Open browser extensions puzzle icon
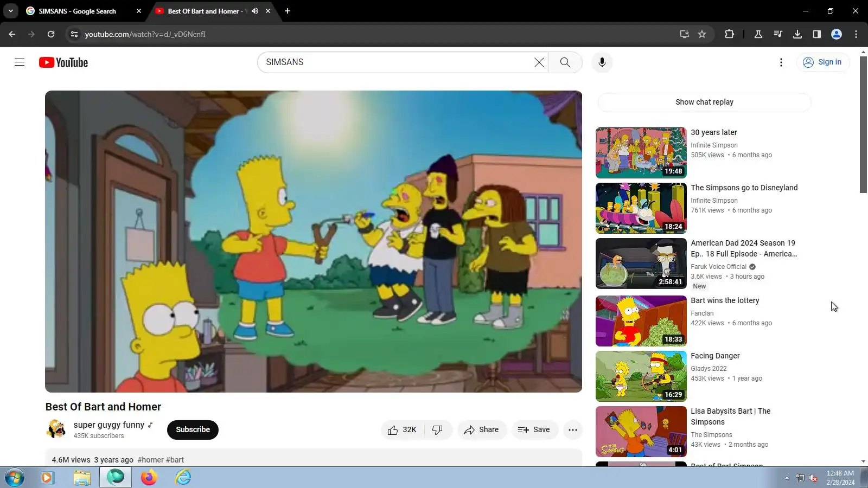Viewport: 868px width, 488px height. [729, 34]
